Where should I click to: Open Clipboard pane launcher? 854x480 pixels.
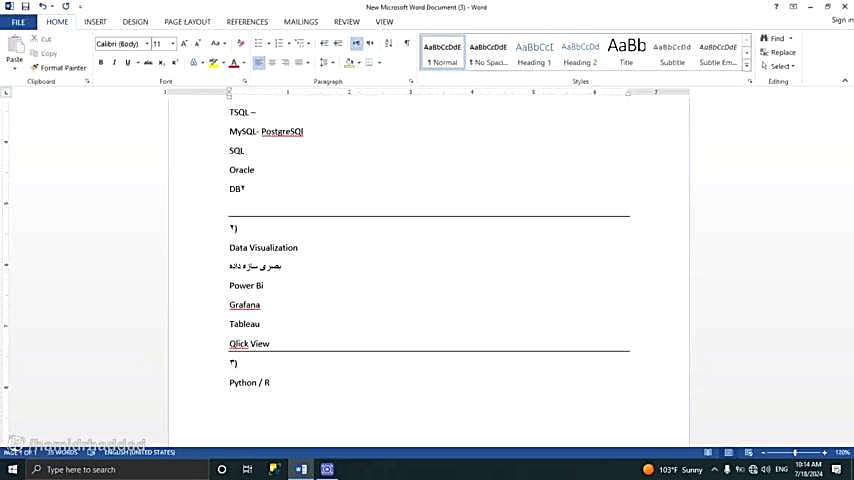tap(87, 81)
